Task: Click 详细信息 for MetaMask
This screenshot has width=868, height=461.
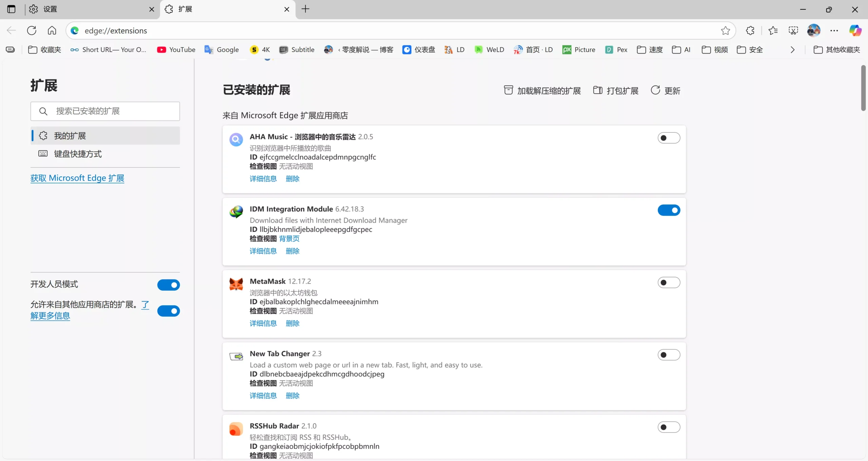Action: 263,323
